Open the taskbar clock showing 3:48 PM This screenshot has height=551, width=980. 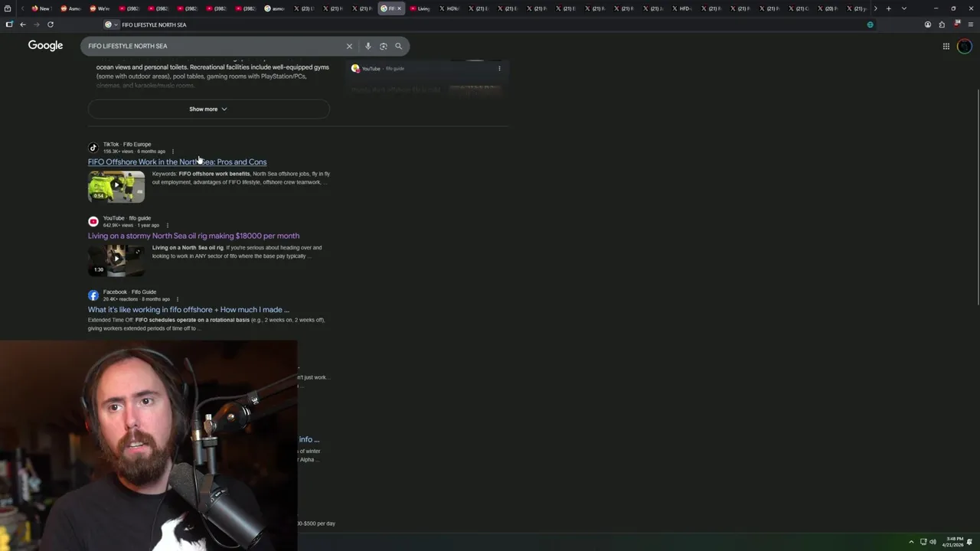[954, 542]
